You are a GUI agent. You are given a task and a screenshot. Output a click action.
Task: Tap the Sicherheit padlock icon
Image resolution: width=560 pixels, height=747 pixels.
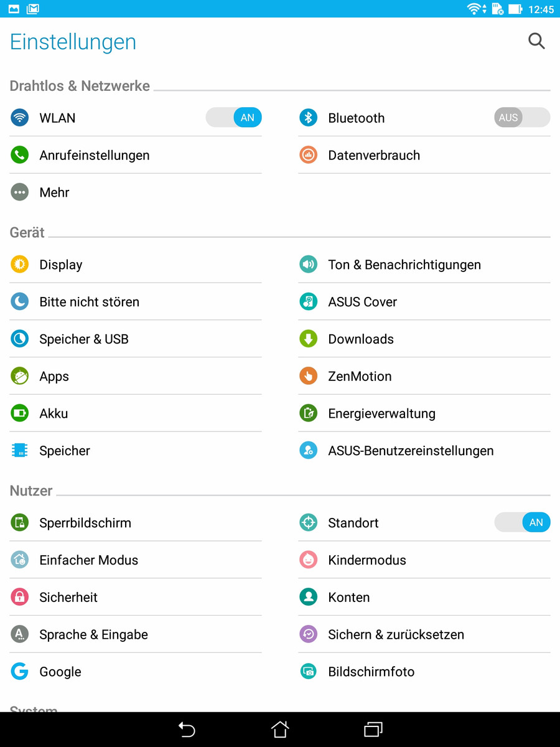click(20, 597)
